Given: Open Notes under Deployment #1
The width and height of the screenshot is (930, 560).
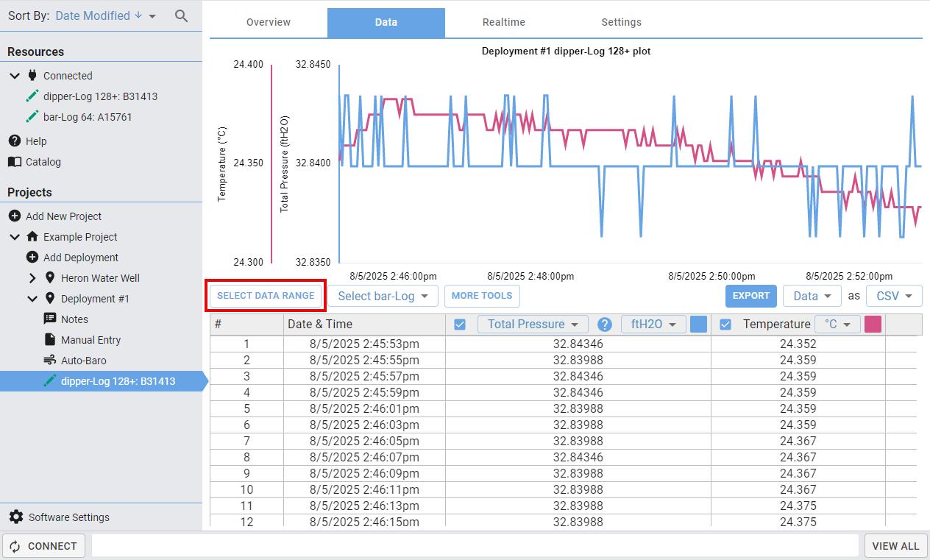Looking at the screenshot, I should [74, 319].
